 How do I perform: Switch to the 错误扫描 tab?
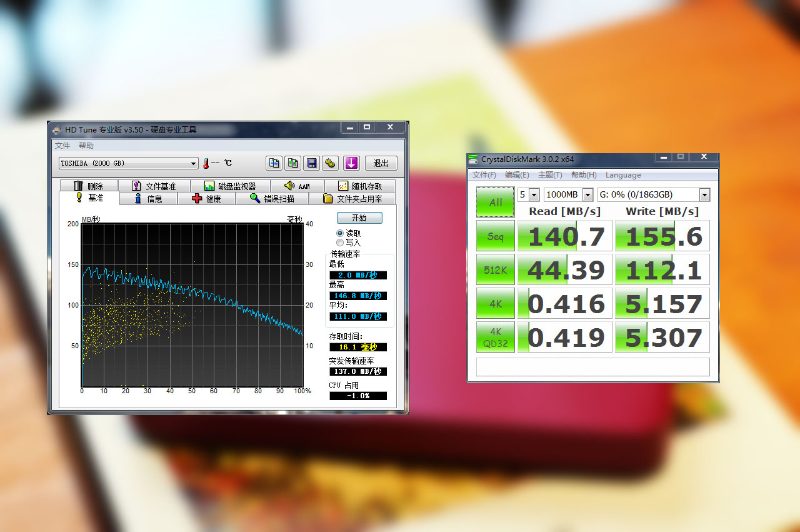tap(272, 198)
